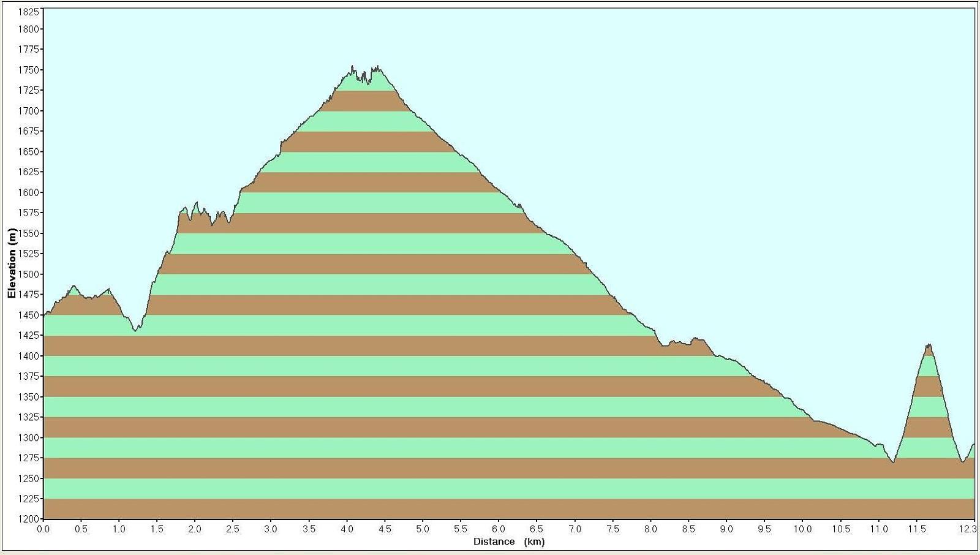Click the 1650 elevation axis label

(x=29, y=152)
